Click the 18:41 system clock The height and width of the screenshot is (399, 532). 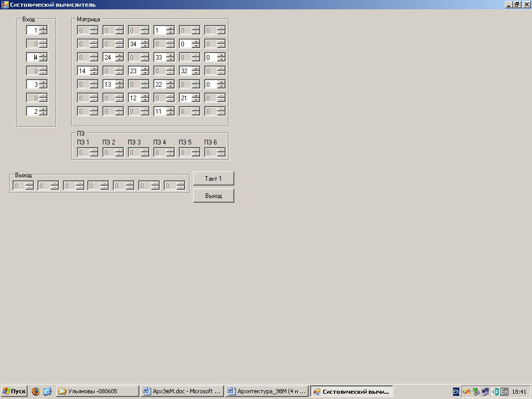(519, 392)
